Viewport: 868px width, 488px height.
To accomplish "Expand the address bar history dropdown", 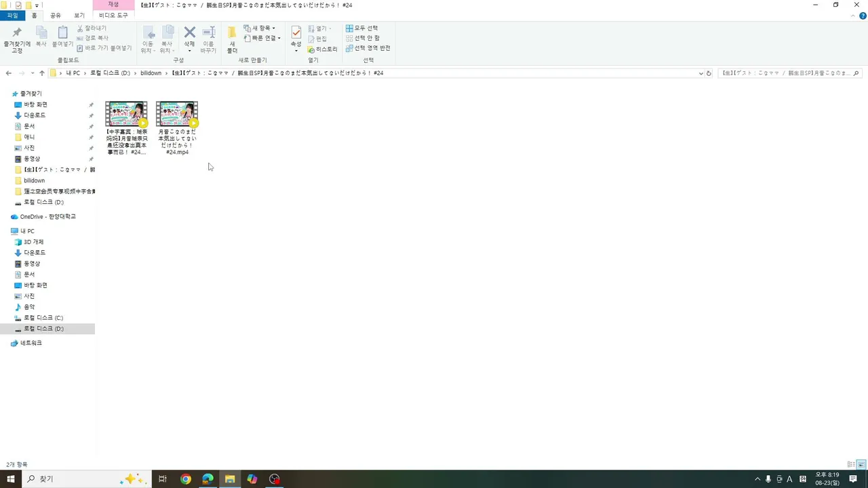I will pos(701,73).
